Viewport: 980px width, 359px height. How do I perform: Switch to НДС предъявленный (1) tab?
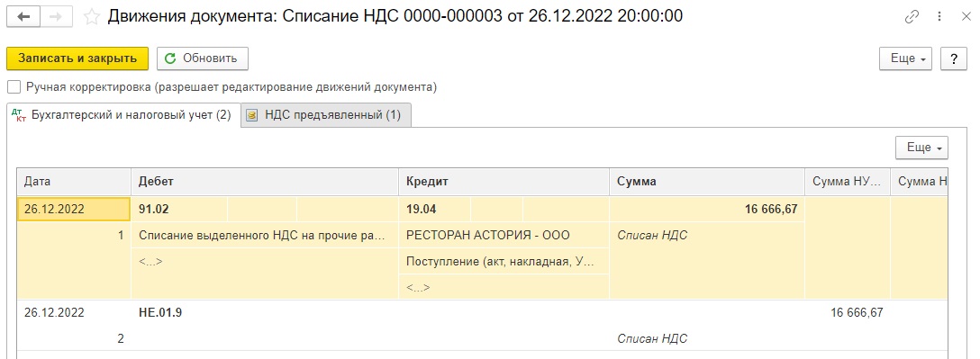click(x=326, y=115)
